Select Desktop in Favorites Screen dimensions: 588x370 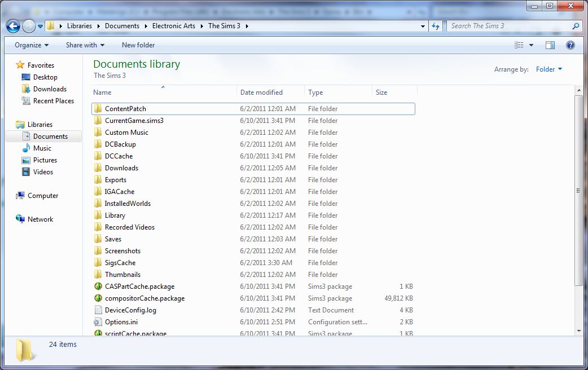tap(45, 77)
